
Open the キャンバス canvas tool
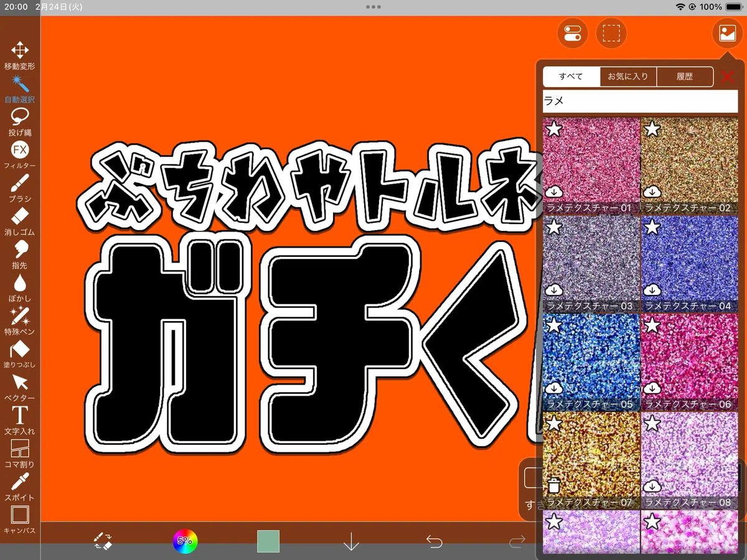coord(20,520)
